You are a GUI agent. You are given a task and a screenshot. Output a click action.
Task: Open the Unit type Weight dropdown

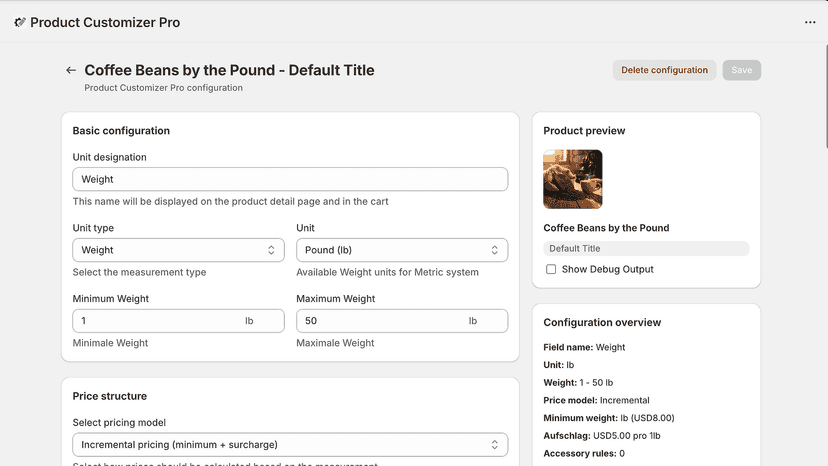[178, 250]
